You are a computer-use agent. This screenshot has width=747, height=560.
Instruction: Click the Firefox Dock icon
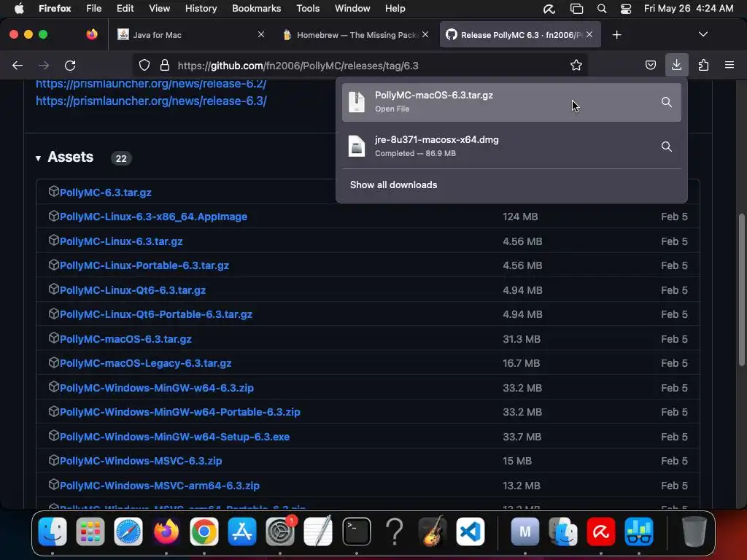point(166,532)
